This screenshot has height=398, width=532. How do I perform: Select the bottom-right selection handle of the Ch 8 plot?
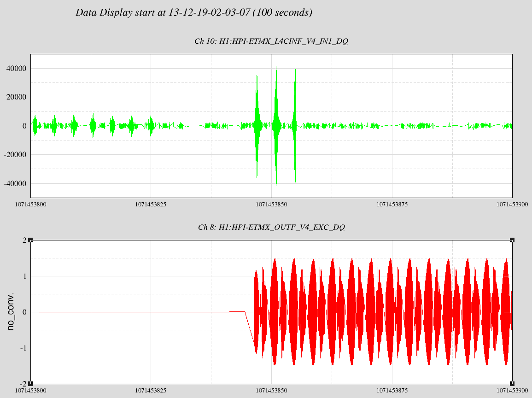pos(512,384)
